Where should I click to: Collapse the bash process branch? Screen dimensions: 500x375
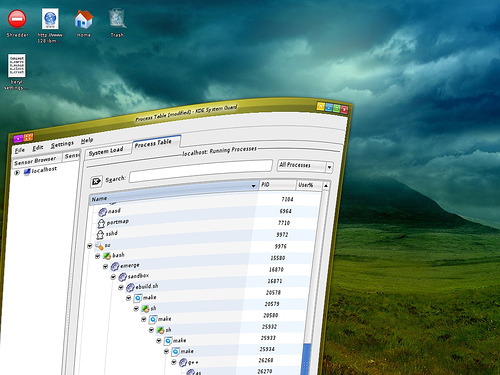coord(98,256)
